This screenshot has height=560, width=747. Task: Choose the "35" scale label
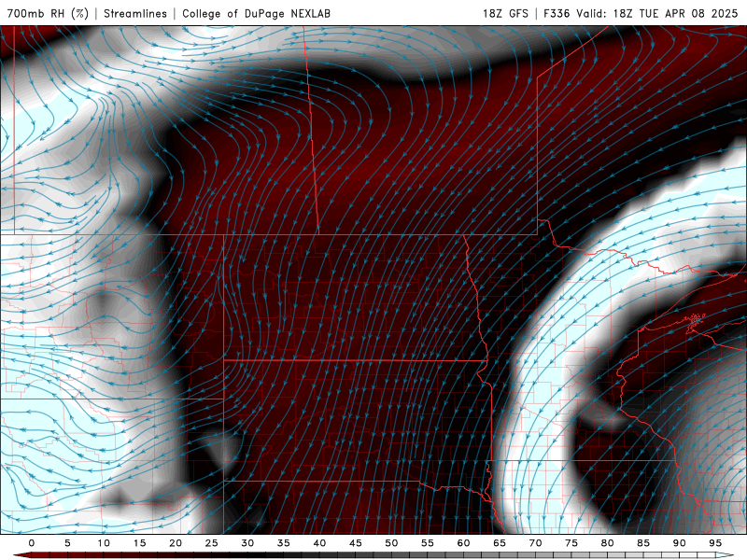[284, 543]
